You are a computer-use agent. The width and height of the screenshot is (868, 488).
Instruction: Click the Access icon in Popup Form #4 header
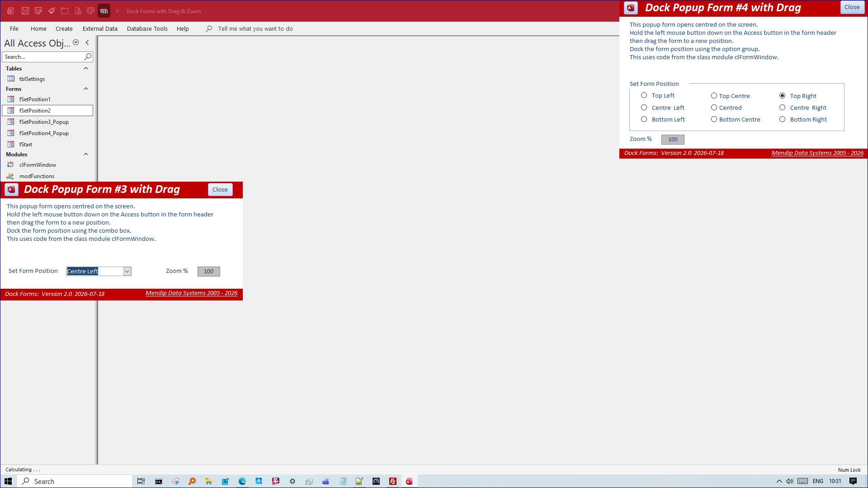(631, 8)
